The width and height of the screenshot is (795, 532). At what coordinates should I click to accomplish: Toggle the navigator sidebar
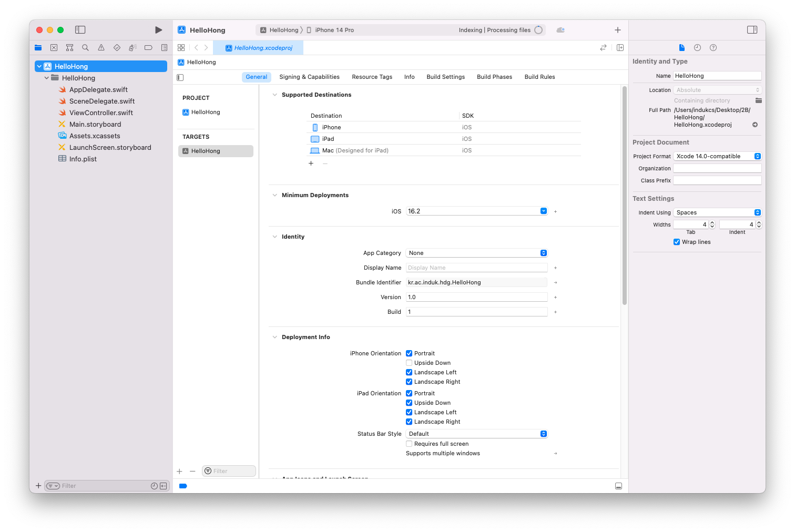pos(80,30)
